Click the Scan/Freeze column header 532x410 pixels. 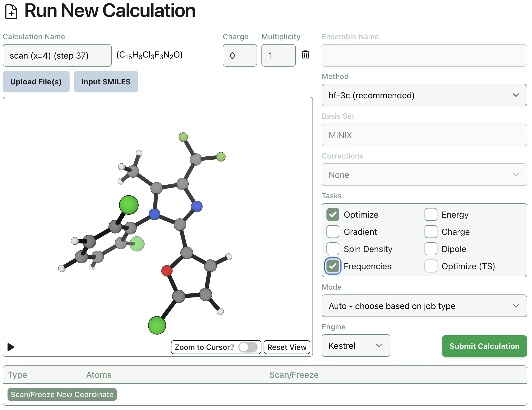tap(294, 375)
